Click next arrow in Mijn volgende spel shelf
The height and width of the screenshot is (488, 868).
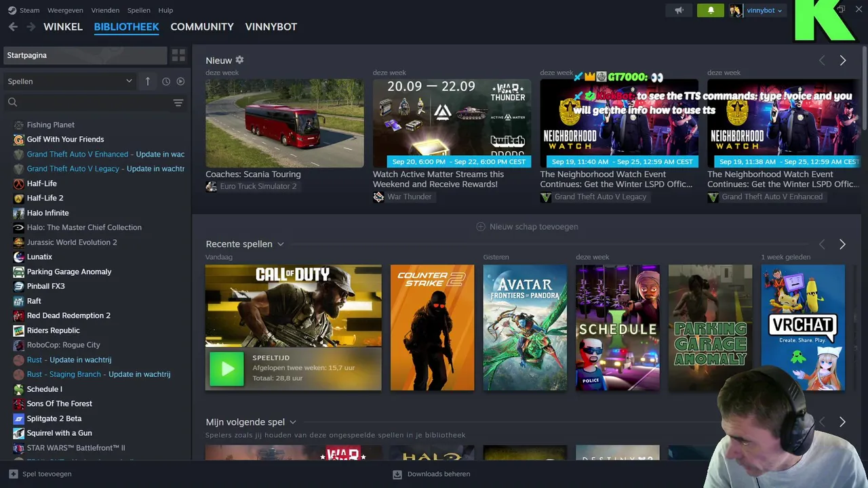click(x=842, y=422)
